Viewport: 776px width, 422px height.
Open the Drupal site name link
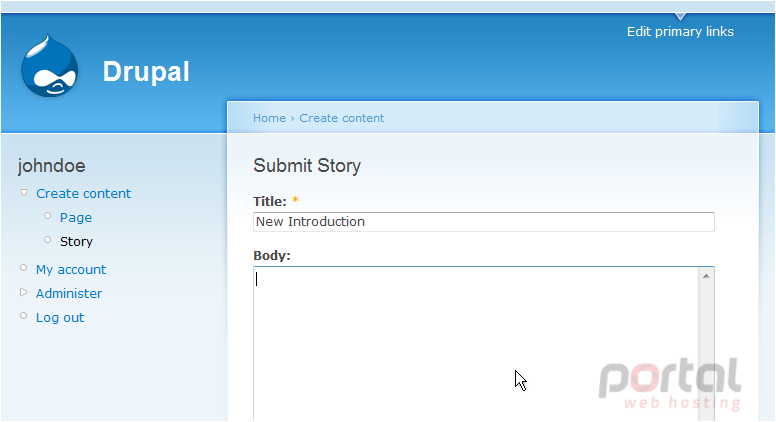tap(146, 72)
